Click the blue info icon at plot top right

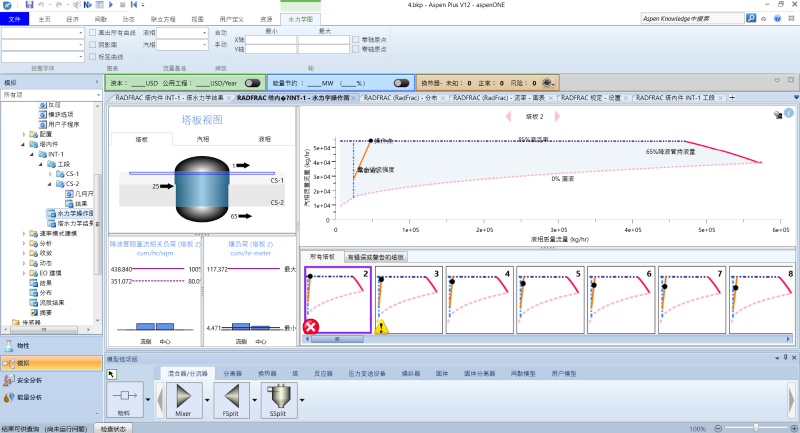(789, 113)
